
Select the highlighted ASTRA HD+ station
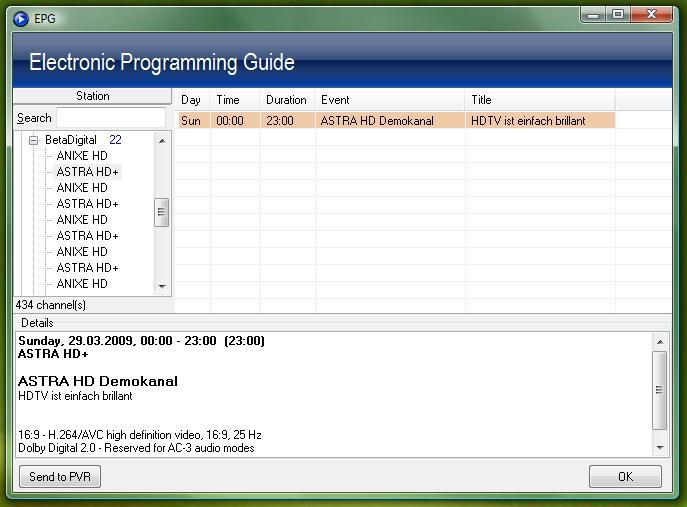point(87,172)
